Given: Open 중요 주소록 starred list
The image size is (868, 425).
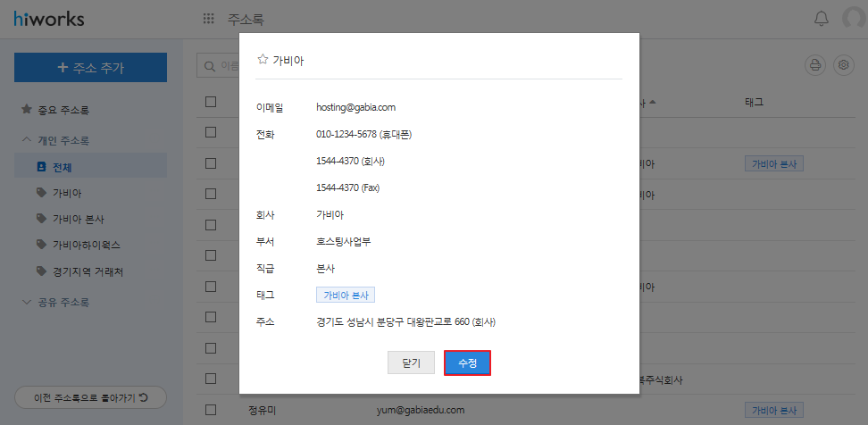Looking at the screenshot, I should (63, 110).
